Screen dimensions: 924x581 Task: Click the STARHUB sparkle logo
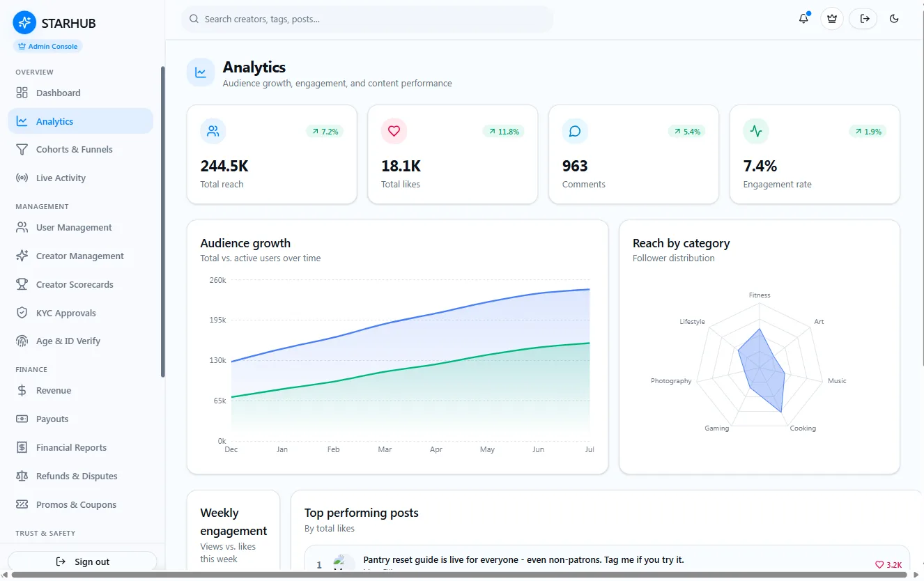24,23
